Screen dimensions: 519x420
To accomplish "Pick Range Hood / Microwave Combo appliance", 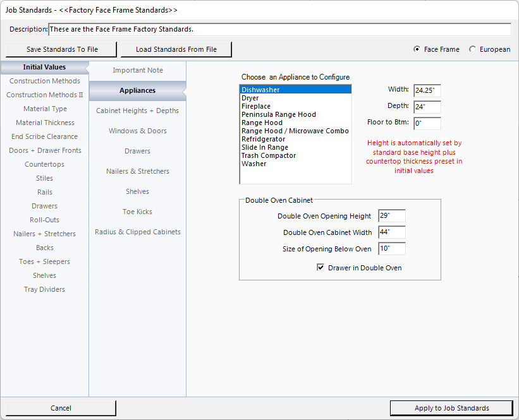I will click(295, 131).
